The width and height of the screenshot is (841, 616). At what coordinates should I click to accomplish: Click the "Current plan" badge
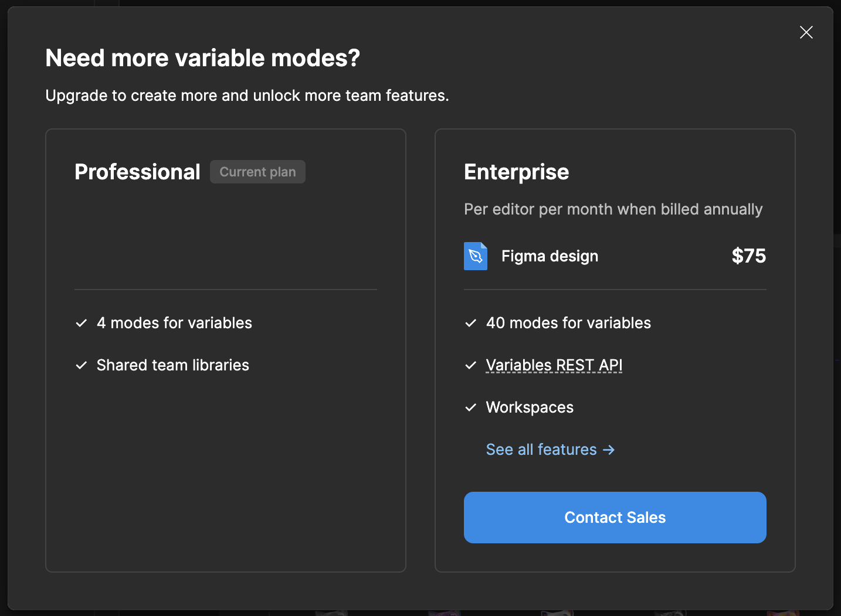[x=257, y=172]
